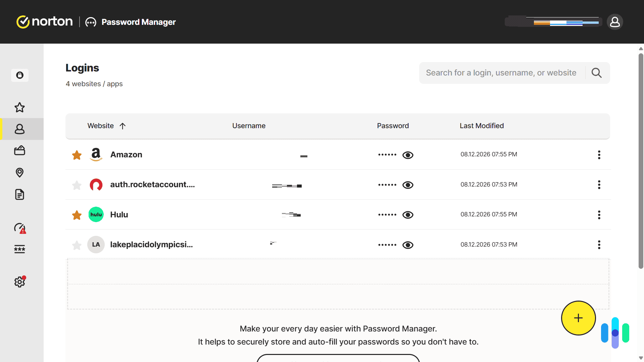Reveal Amazon password with eye icon

pyautogui.click(x=408, y=155)
